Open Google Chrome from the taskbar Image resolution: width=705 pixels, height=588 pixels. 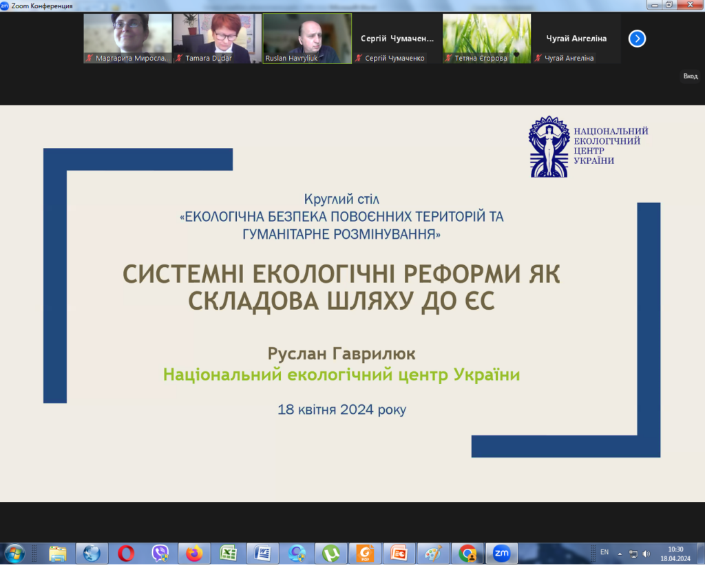click(467, 554)
